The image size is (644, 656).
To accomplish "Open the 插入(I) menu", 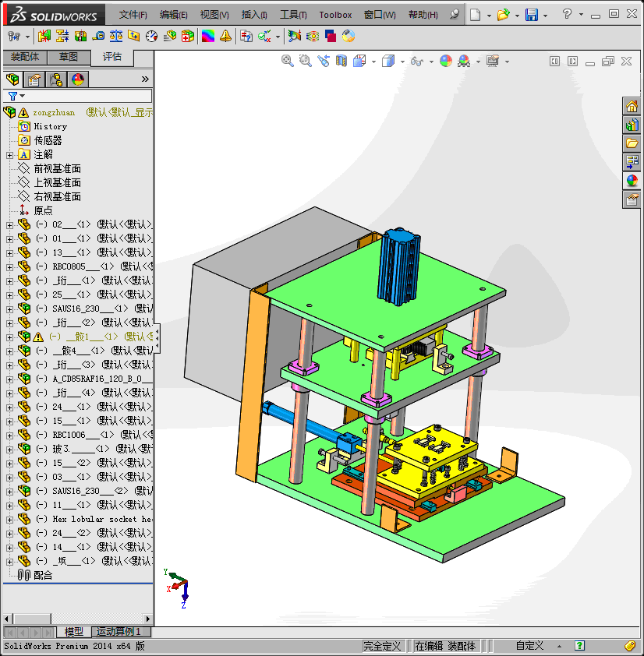I will [254, 15].
